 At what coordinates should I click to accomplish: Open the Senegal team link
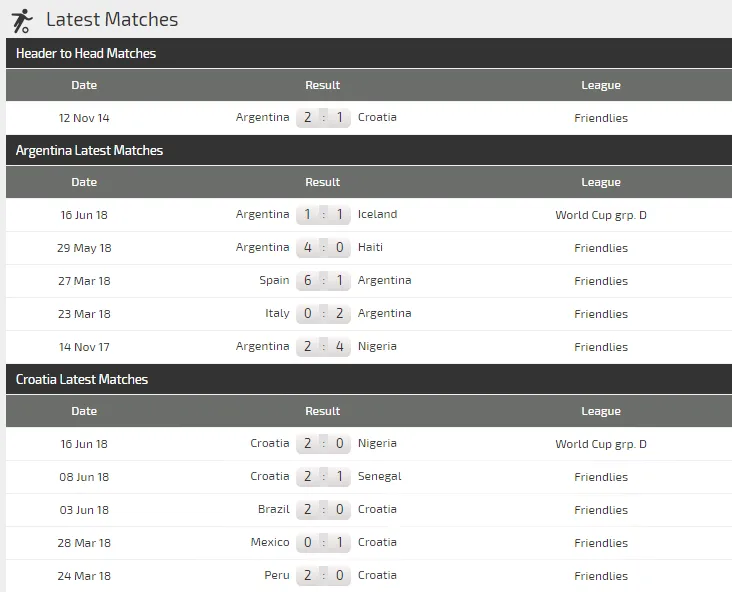pyautogui.click(x=379, y=476)
